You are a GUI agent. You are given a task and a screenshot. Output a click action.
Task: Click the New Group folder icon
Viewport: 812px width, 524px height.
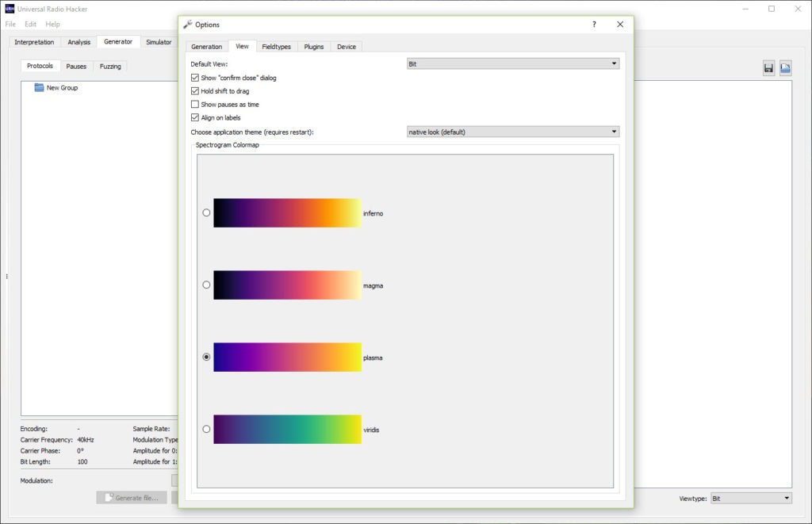click(39, 87)
